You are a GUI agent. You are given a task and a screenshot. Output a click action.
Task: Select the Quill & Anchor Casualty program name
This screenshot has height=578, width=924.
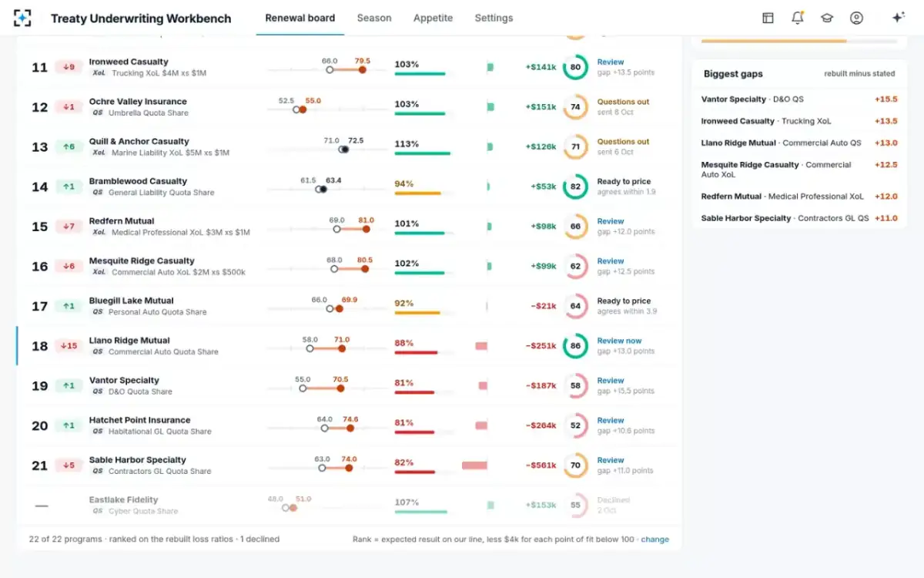tap(139, 141)
